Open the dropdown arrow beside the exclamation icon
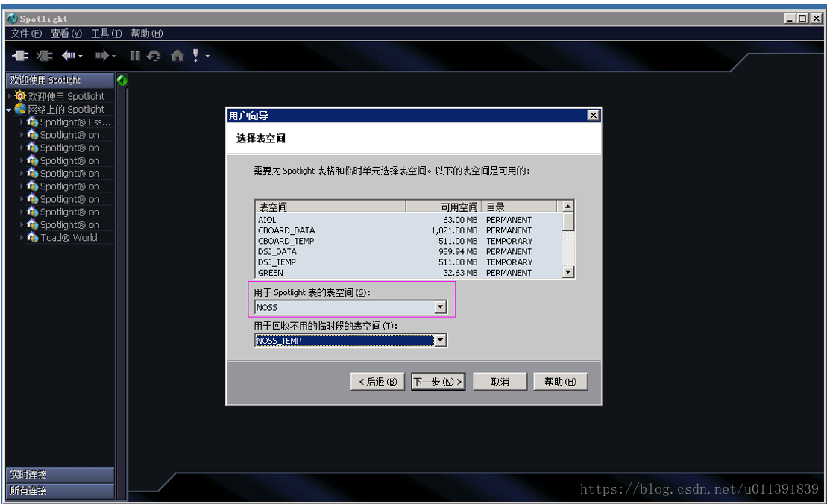The height and width of the screenshot is (504, 827). tap(207, 57)
